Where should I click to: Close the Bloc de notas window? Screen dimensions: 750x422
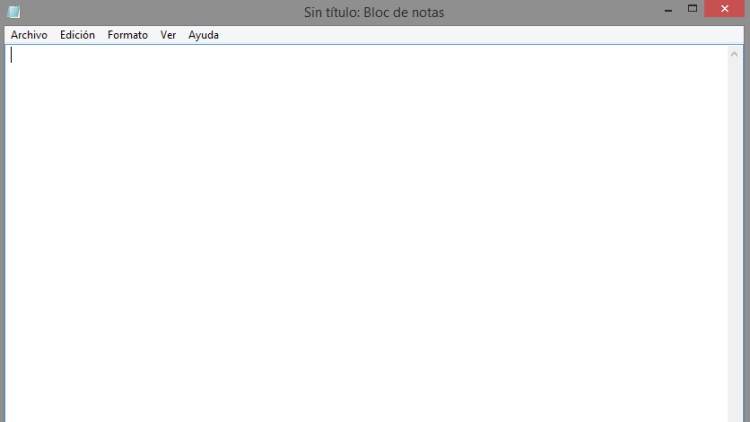point(726,10)
